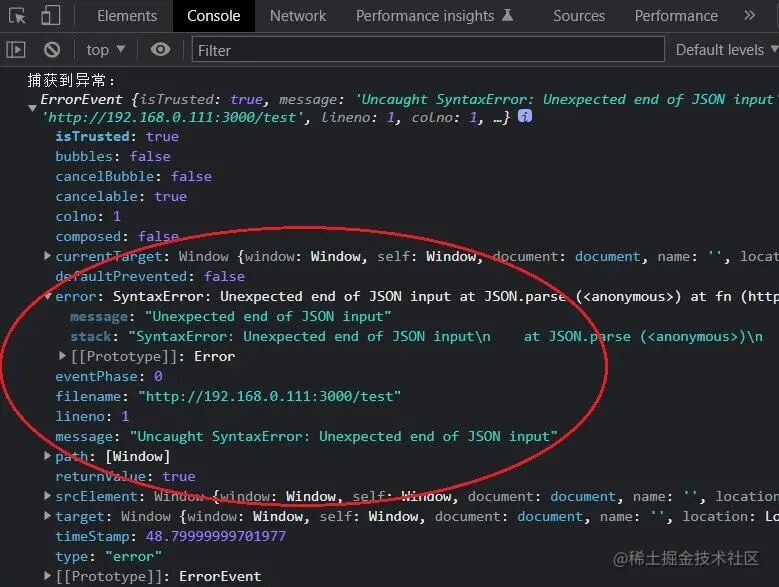Open the top context dropdown
Screen dimensions: 779x587
[x=105, y=50]
